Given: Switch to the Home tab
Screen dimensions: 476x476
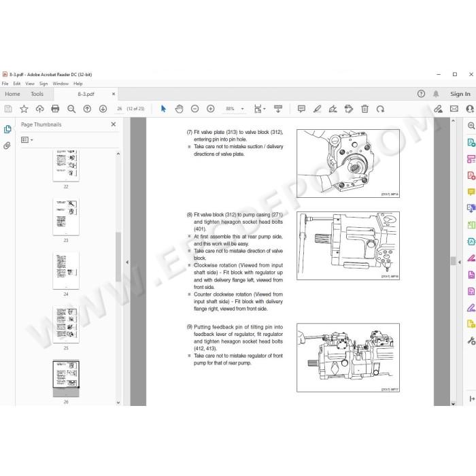Looking at the screenshot, I should click(12, 94).
